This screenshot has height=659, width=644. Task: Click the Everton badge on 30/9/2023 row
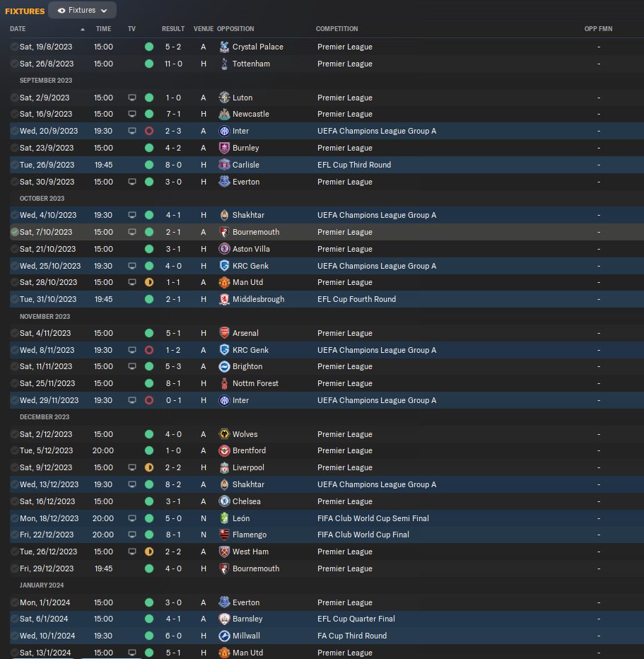tap(224, 182)
